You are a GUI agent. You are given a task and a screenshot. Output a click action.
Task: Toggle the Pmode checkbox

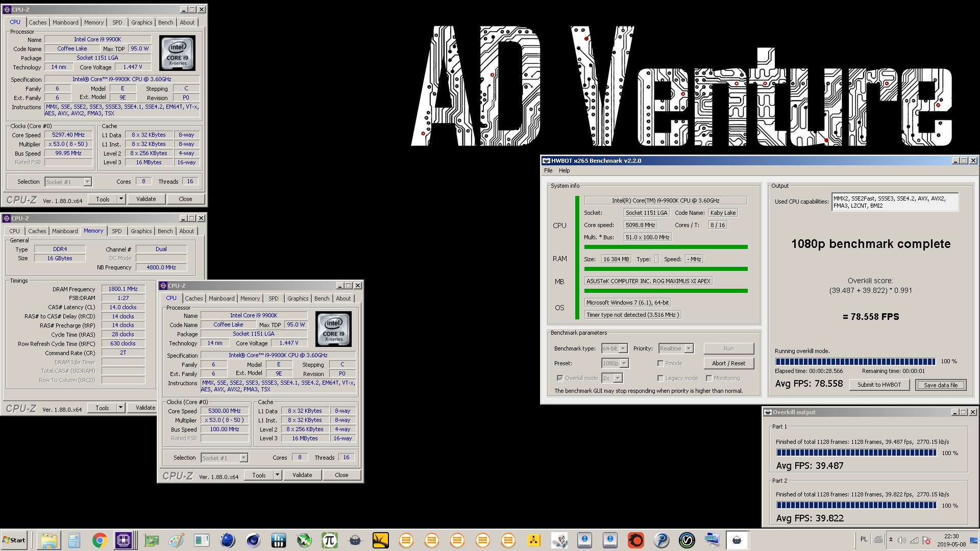click(x=660, y=363)
